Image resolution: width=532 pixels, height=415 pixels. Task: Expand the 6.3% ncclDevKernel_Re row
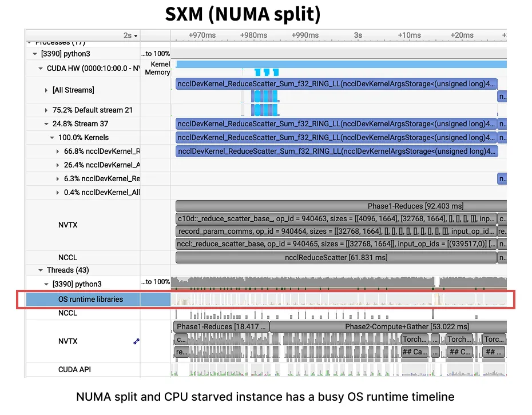(57, 178)
